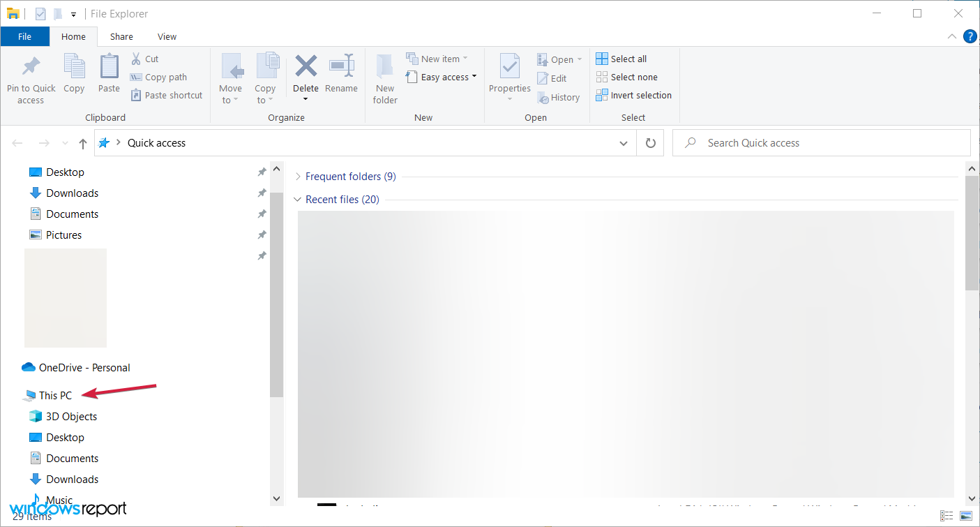
Task: Select This PC in the navigation pane
Action: [x=55, y=396]
